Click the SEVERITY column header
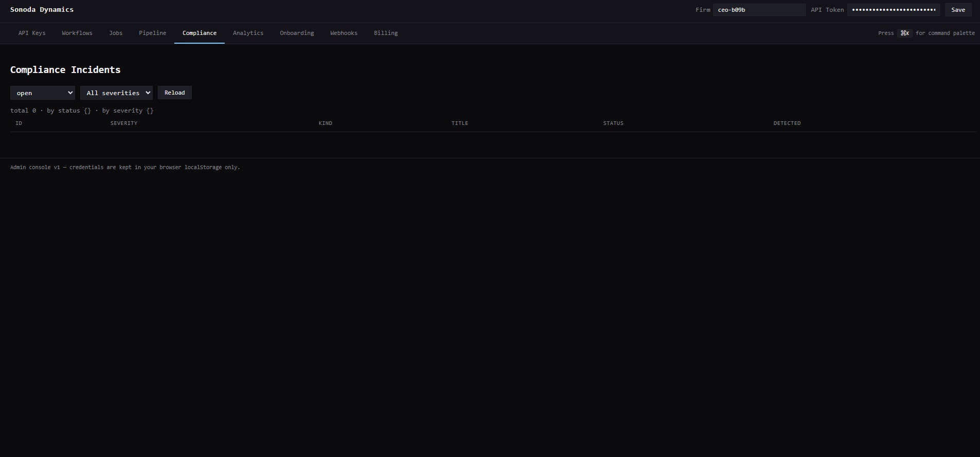The height and width of the screenshot is (457, 980). click(x=124, y=123)
